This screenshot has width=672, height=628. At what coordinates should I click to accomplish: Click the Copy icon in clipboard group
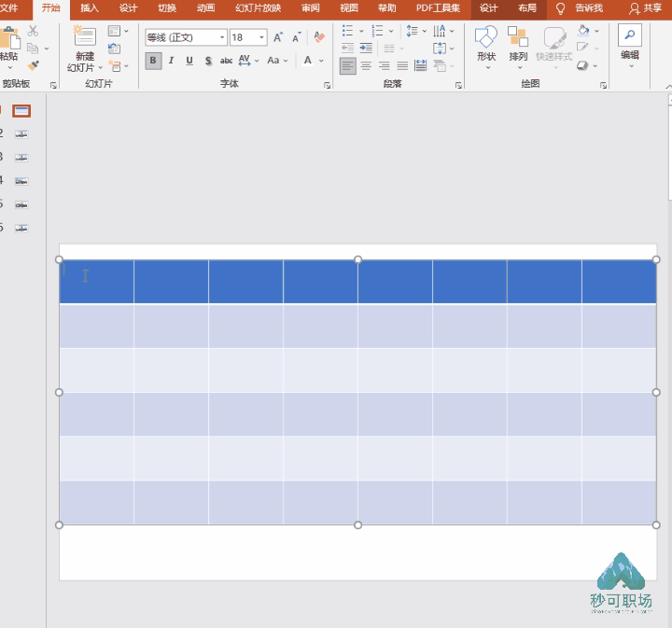(x=33, y=49)
